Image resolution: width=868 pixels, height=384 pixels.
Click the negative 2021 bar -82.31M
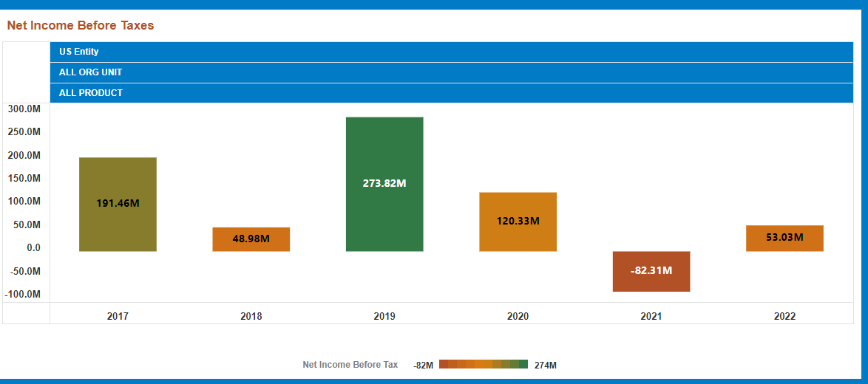point(651,271)
